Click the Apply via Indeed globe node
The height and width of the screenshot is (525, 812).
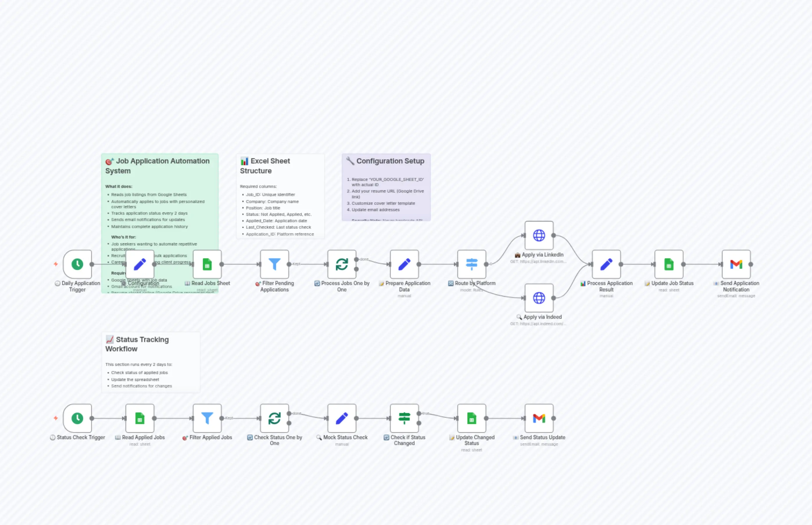539,298
